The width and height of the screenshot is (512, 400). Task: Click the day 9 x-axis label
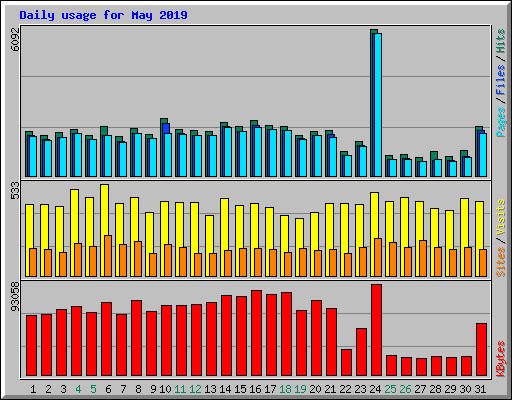pos(153,389)
